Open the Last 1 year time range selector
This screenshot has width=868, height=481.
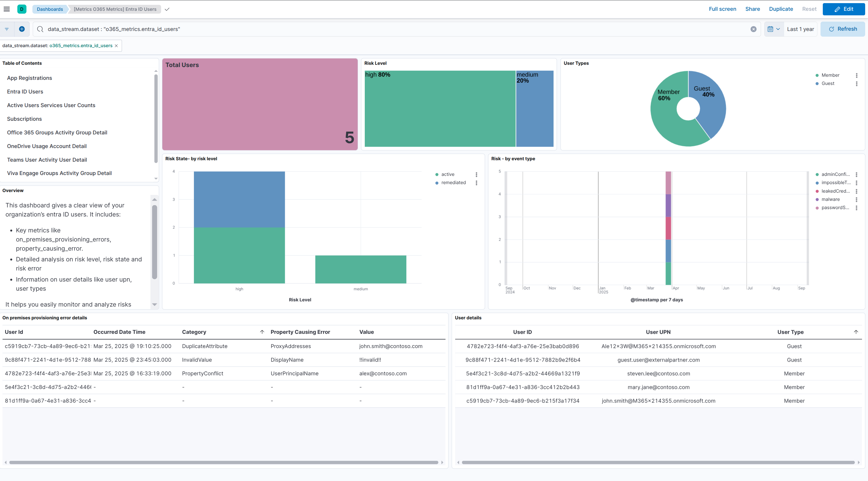coord(801,29)
